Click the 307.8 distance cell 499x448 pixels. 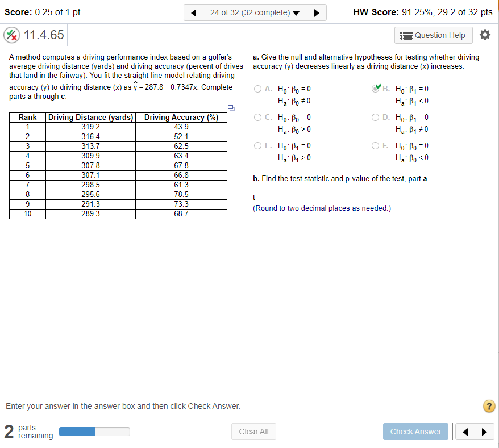91,165
